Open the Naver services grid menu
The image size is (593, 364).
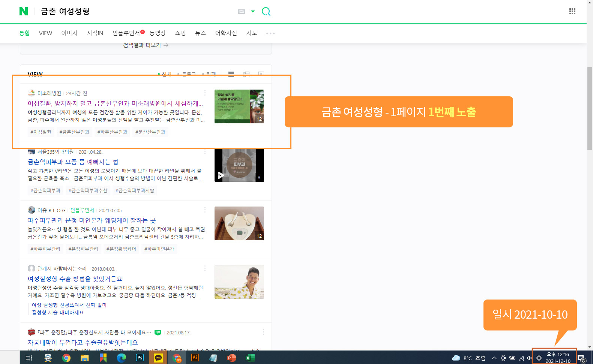[572, 11]
